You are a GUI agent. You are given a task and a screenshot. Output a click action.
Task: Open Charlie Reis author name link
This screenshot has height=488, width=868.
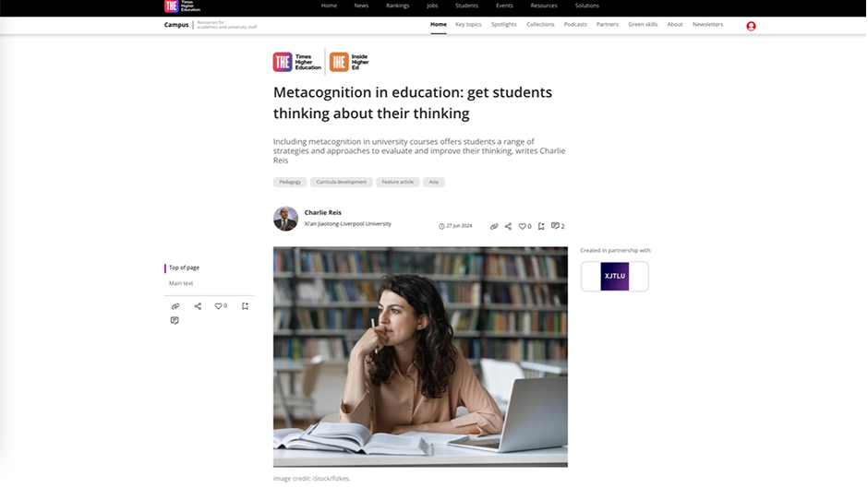[323, 212]
